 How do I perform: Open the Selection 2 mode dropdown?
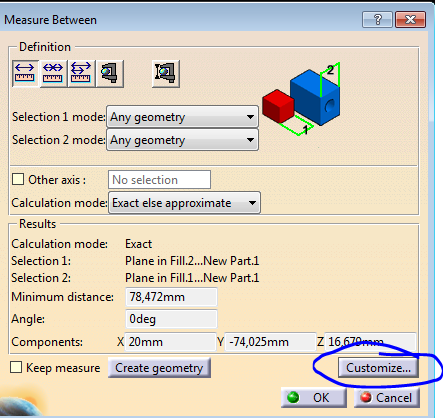(x=182, y=140)
